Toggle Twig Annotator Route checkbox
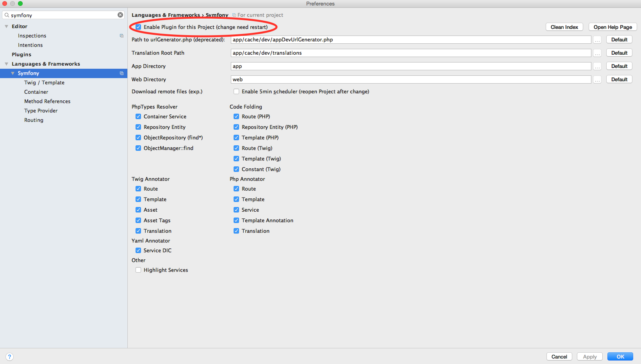This screenshot has width=641, height=364. [138, 189]
